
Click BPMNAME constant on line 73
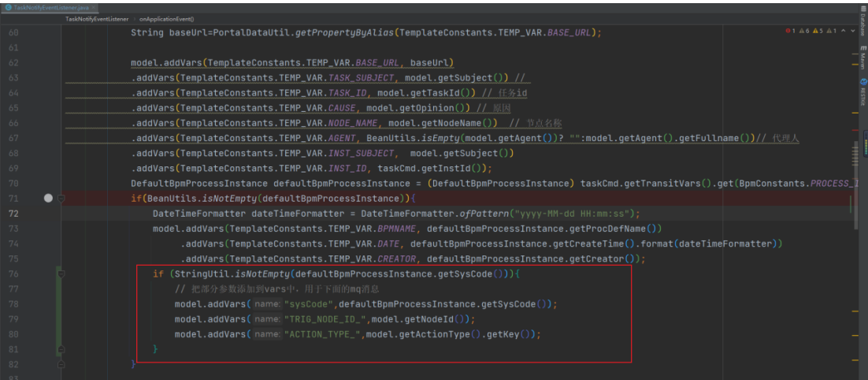pyautogui.click(x=397, y=228)
